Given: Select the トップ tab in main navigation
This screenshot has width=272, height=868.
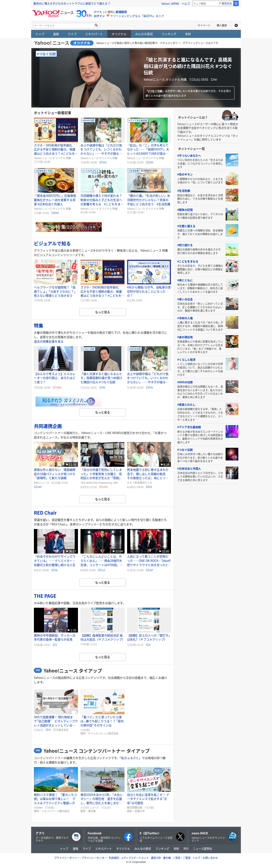Looking at the screenshot, I should pos(40,34).
